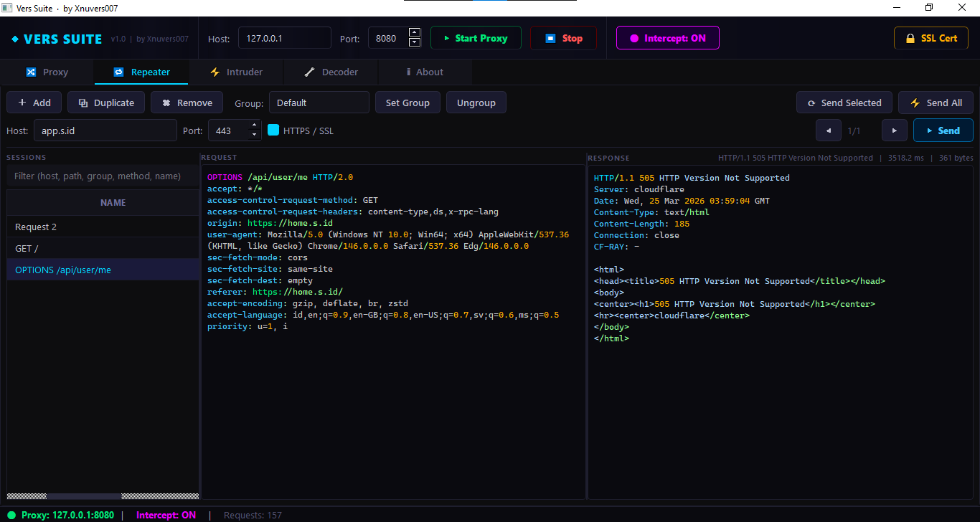This screenshot has height=522, width=980.
Task: Duplicate the selected session
Action: [106, 103]
